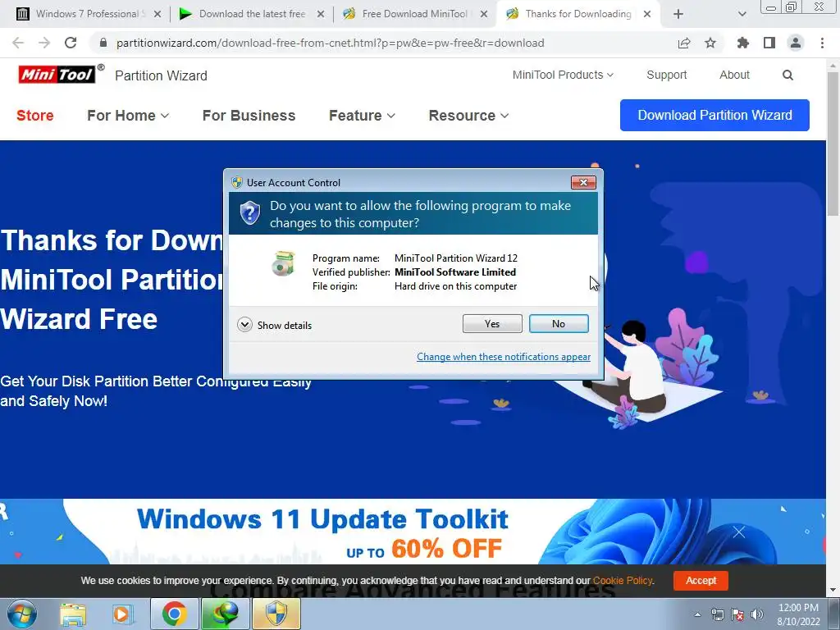Click the site search magnifier icon
Viewport: 840px width, 630px height.
787,75
